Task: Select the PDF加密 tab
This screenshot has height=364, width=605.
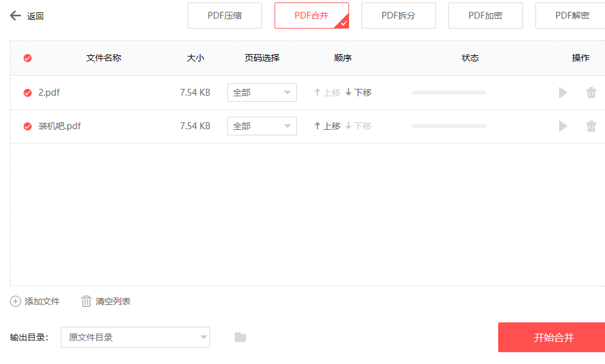Action: (x=486, y=16)
